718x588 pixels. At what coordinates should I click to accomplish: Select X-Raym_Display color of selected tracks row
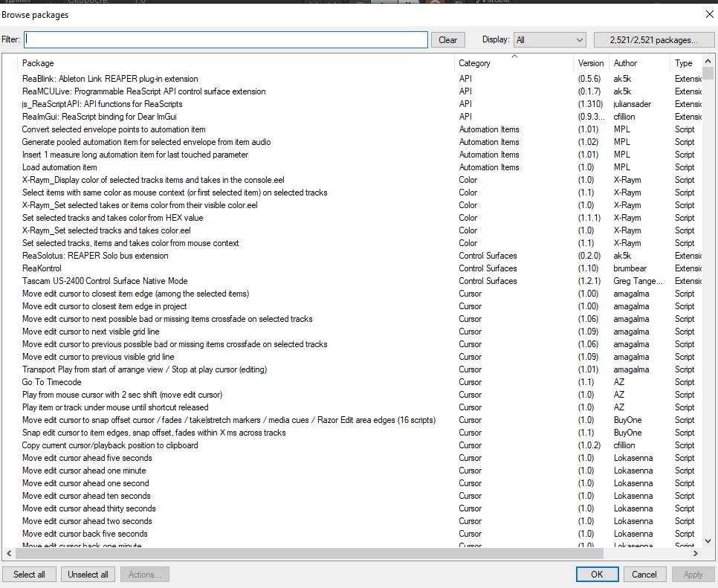pos(153,180)
